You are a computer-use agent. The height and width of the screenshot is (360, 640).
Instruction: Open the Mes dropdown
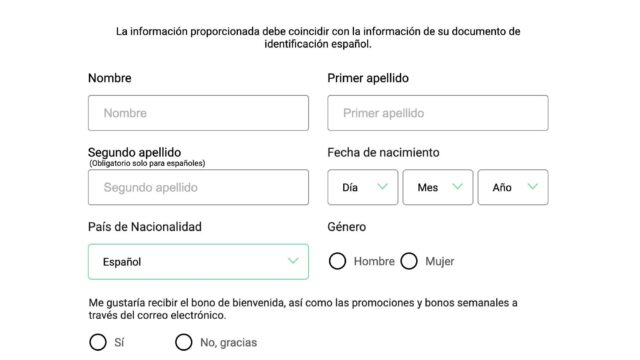point(438,187)
